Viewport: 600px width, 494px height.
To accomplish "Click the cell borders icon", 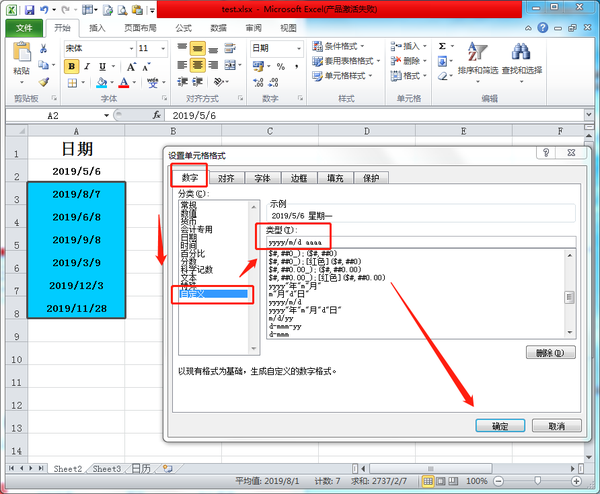I will point(72,83).
